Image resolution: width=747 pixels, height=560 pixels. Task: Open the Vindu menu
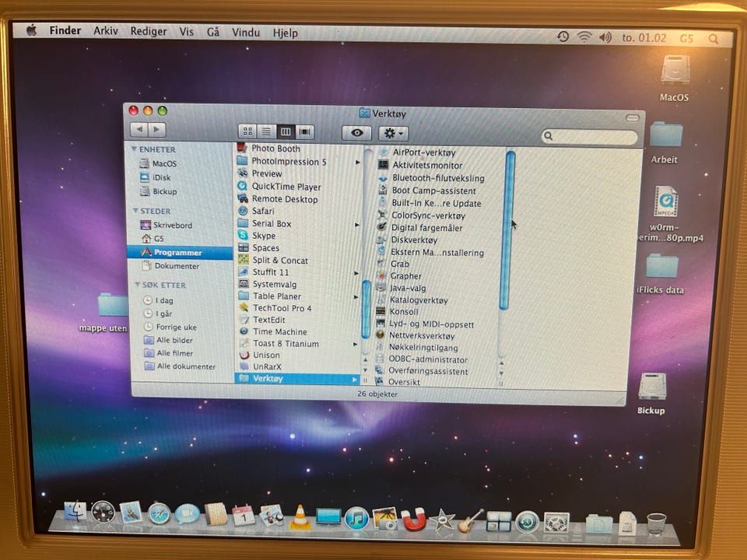pos(246,33)
